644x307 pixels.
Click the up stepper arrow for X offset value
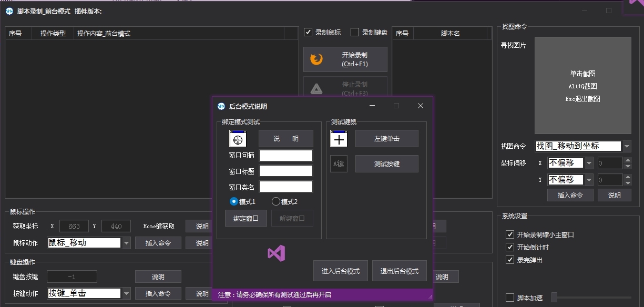(x=627, y=159)
